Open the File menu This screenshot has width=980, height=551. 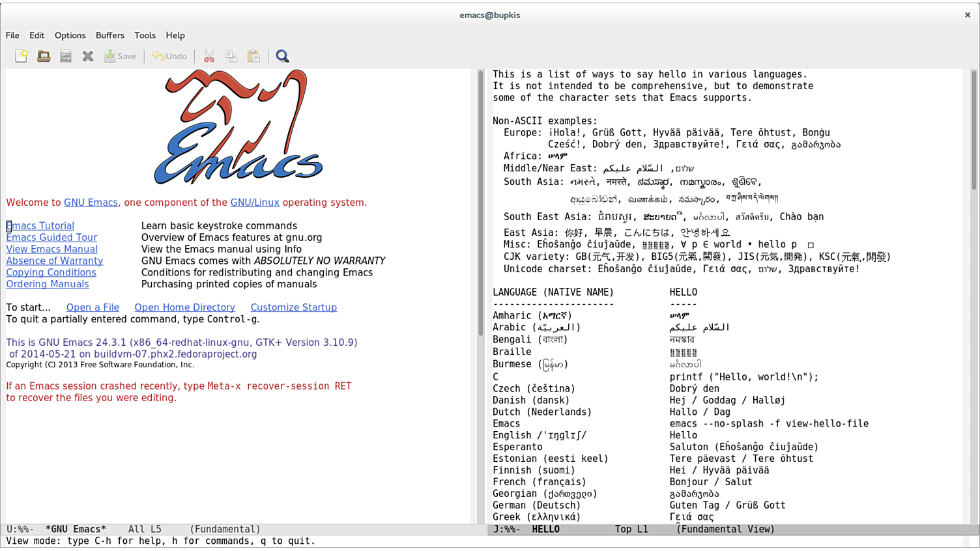pyautogui.click(x=12, y=35)
